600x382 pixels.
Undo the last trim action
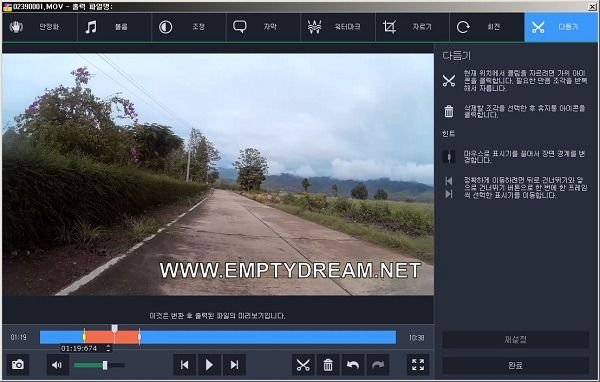coord(353,365)
